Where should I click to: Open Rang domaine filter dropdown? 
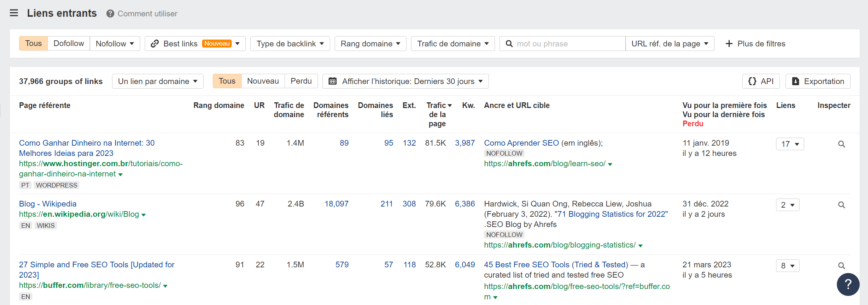[x=370, y=43]
